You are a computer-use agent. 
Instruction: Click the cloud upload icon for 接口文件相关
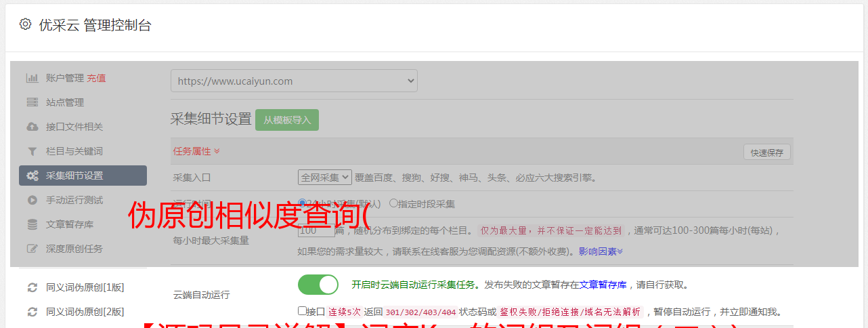(32, 127)
